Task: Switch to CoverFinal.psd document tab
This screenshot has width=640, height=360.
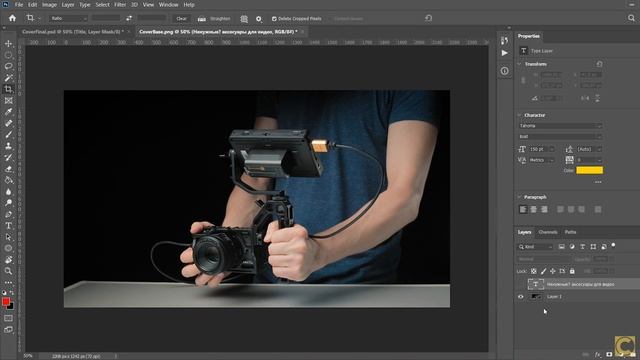Action: [73, 31]
